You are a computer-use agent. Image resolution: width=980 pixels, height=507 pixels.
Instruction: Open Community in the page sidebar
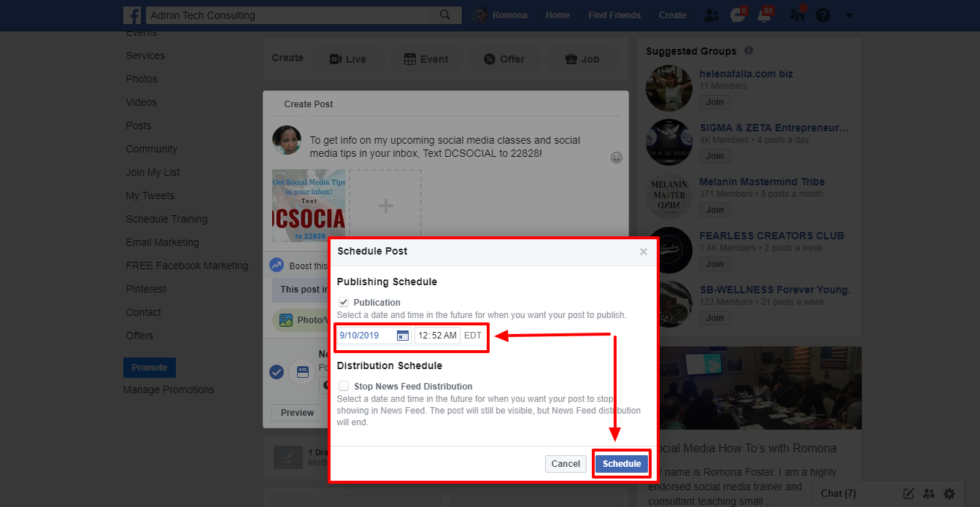click(152, 149)
